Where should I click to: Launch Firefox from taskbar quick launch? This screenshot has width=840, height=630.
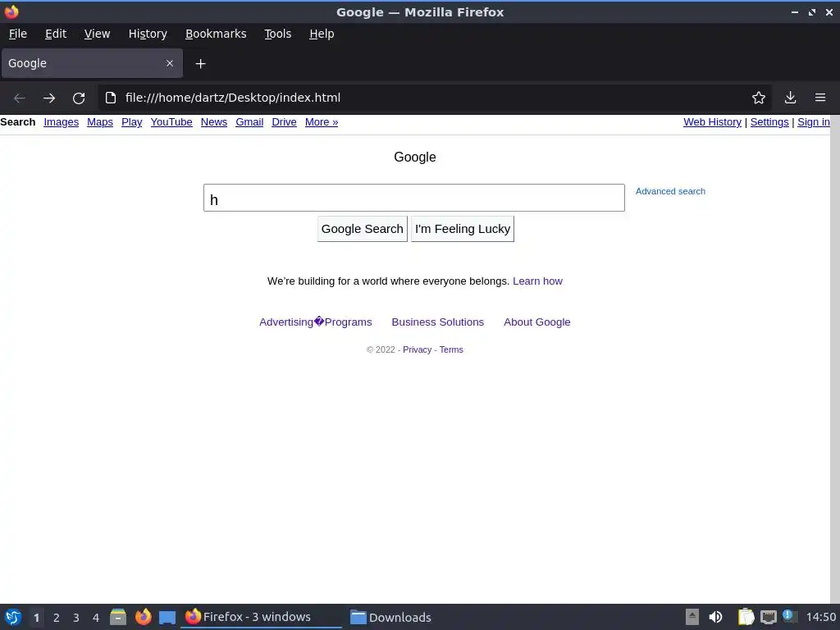click(143, 617)
